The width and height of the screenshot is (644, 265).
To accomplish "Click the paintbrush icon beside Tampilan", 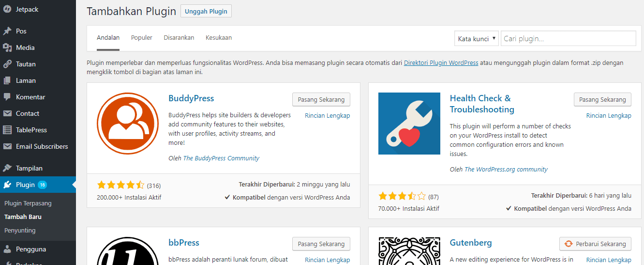I will coord(7,168).
